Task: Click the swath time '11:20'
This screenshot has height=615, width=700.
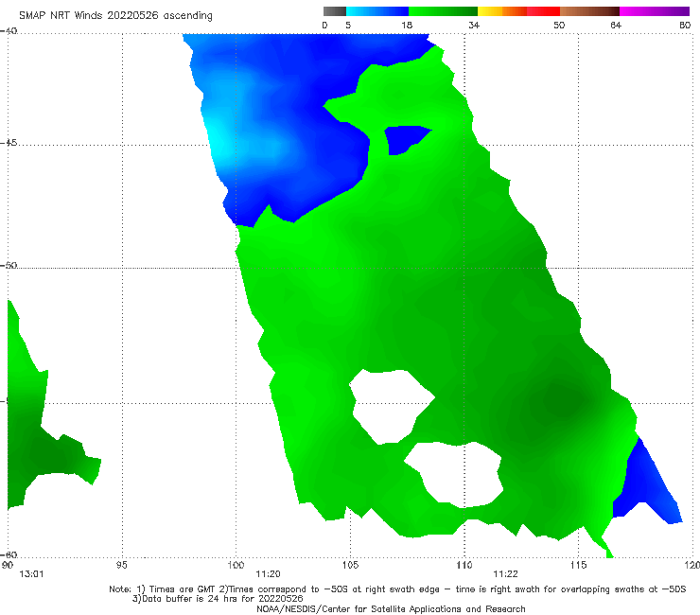Action: [268, 574]
